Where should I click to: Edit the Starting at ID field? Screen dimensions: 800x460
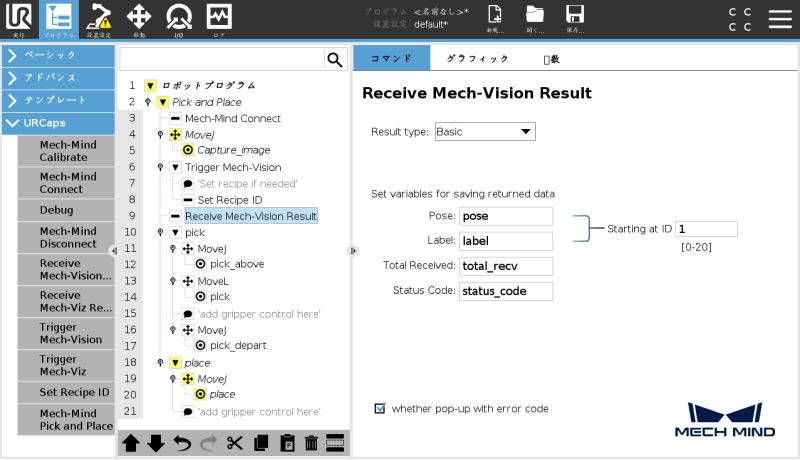pyautogui.click(x=706, y=229)
